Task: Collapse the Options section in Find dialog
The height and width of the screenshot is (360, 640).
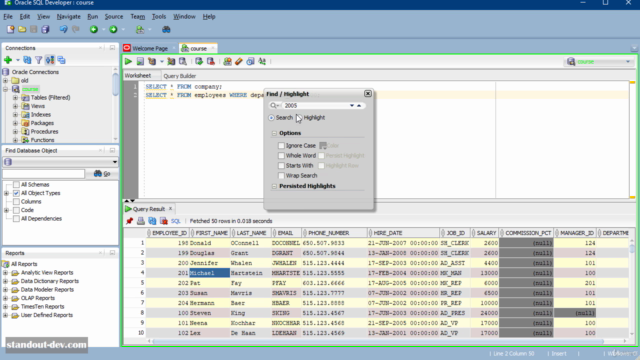Action: click(274, 133)
